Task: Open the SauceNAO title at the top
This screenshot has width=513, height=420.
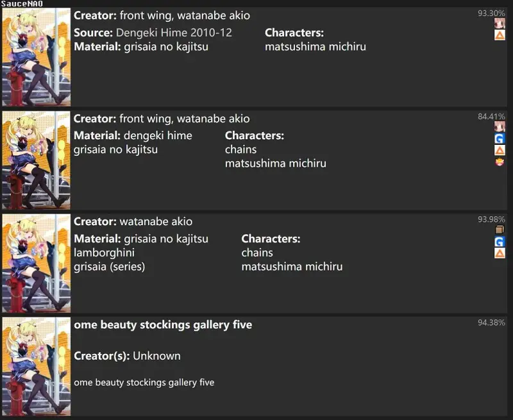Action: tap(22, 4)
